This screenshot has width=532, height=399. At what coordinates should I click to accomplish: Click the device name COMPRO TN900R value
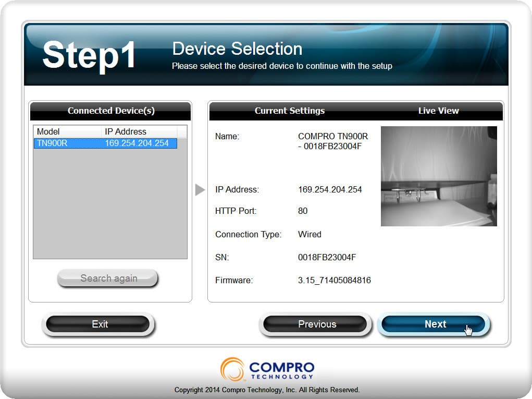click(333, 141)
